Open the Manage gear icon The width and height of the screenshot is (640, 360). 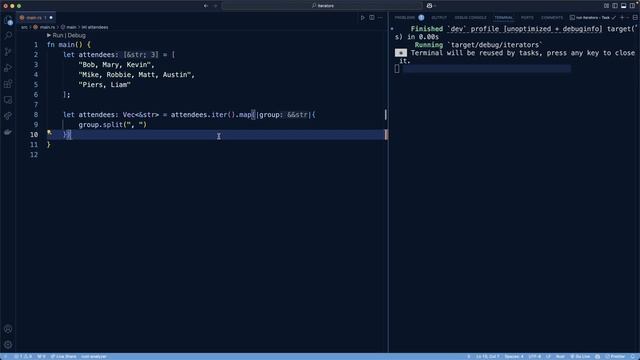coord(8,345)
